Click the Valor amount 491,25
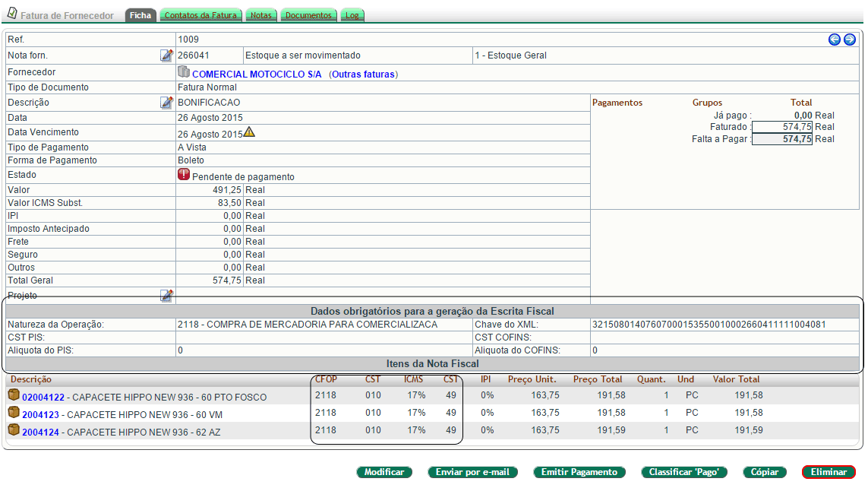The image size is (868, 488). tap(227, 190)
